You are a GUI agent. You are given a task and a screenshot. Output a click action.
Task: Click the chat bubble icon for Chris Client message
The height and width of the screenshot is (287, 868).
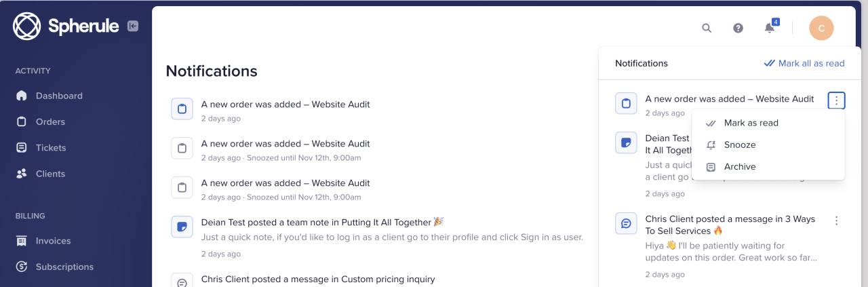(x=626, y=223)
